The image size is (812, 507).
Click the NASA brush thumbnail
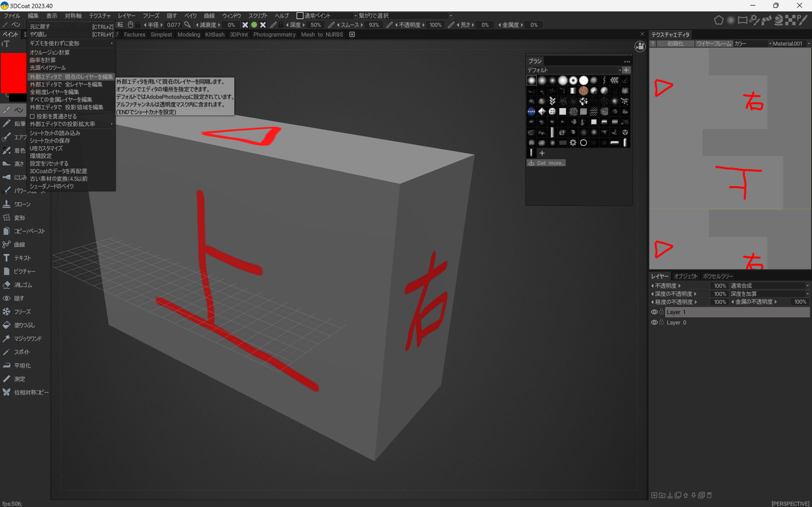coord(531,111)
